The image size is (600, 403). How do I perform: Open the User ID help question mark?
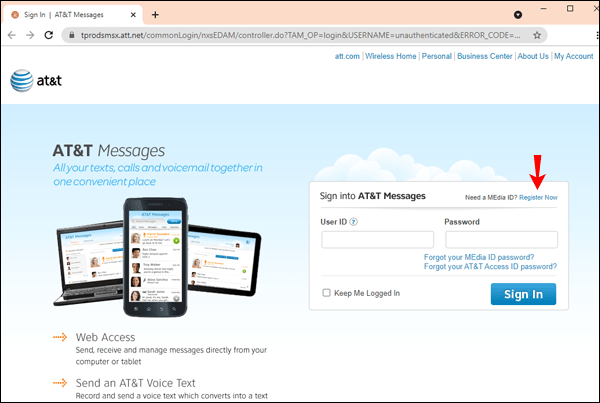click(354, 222)
